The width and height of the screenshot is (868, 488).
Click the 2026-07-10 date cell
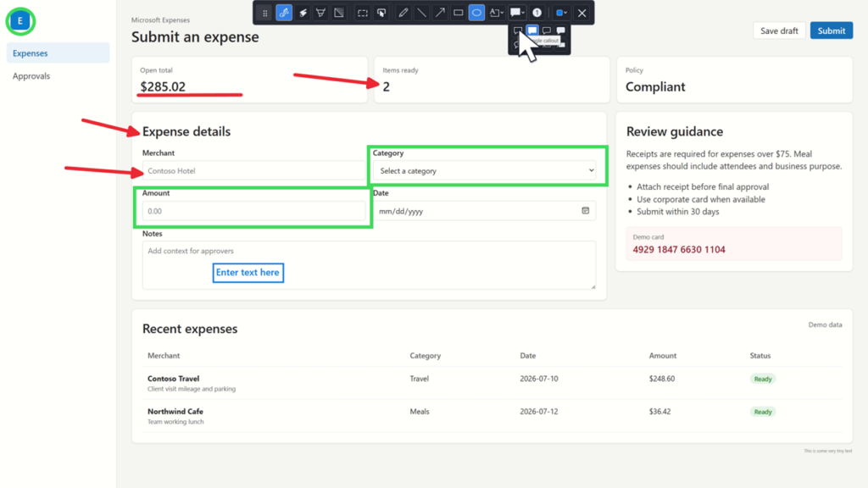tap(538, 379)
